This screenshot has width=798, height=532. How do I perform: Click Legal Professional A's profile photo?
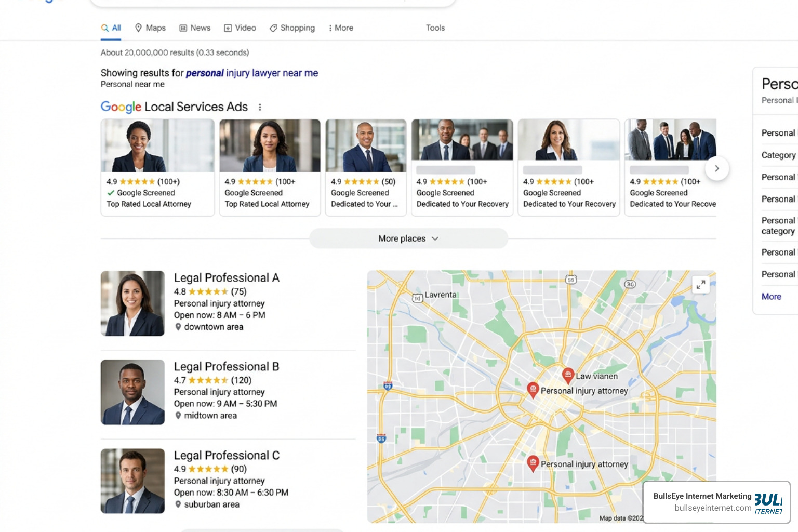pyautogui.click(x=132, y=303)
